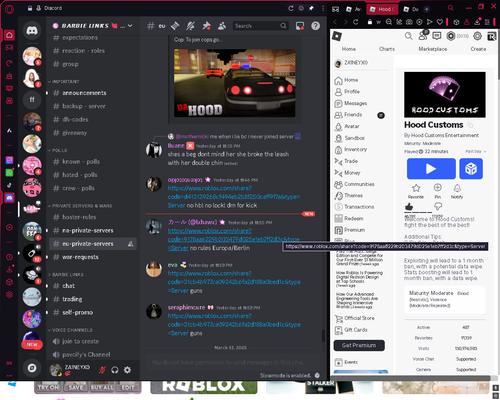This screenshot has height=400, width=500.
Task: Open the Discover servers compass icon
Action: [32, 368]
